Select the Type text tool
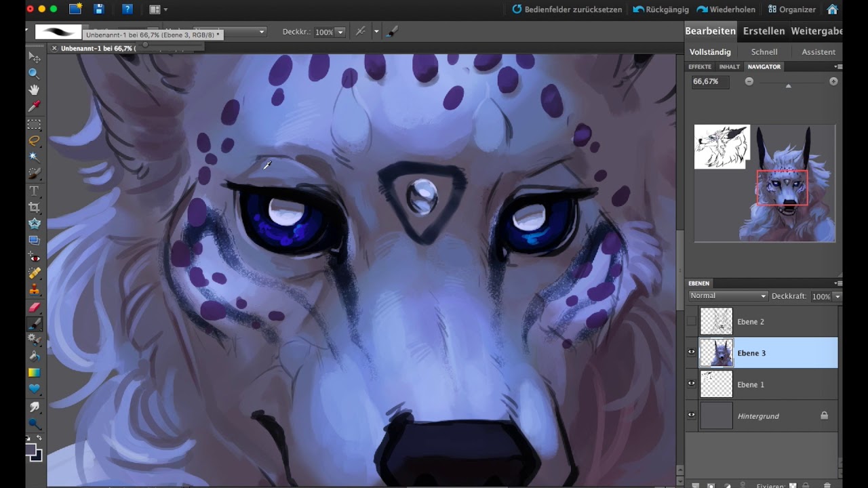Viewport: 868px width, 488px height. tap(34, 191)
